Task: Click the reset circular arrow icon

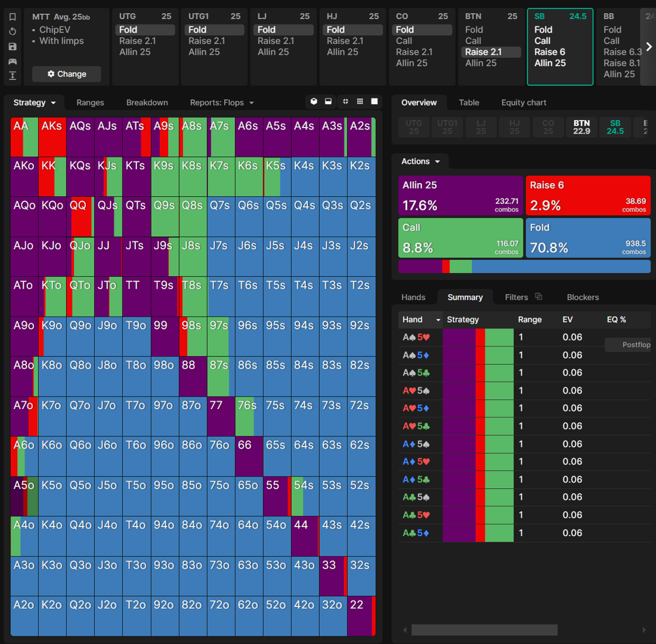Action: (x=13, y=32)
